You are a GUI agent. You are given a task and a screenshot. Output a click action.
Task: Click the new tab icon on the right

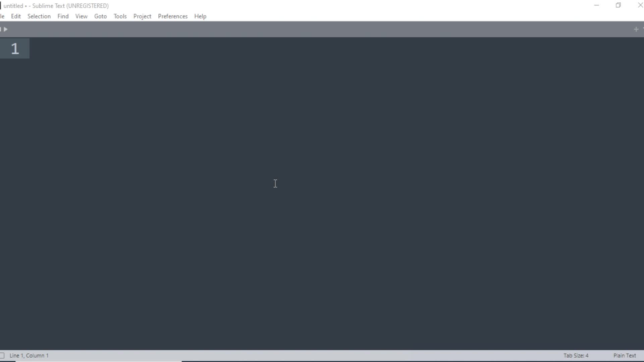[x=636, y=29]
